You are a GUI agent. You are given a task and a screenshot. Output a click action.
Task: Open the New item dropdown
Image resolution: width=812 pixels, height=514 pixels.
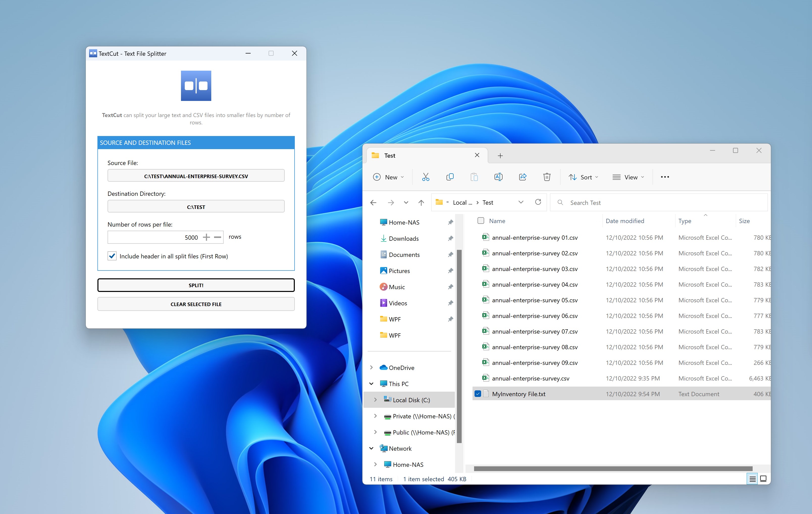[388, 177]
